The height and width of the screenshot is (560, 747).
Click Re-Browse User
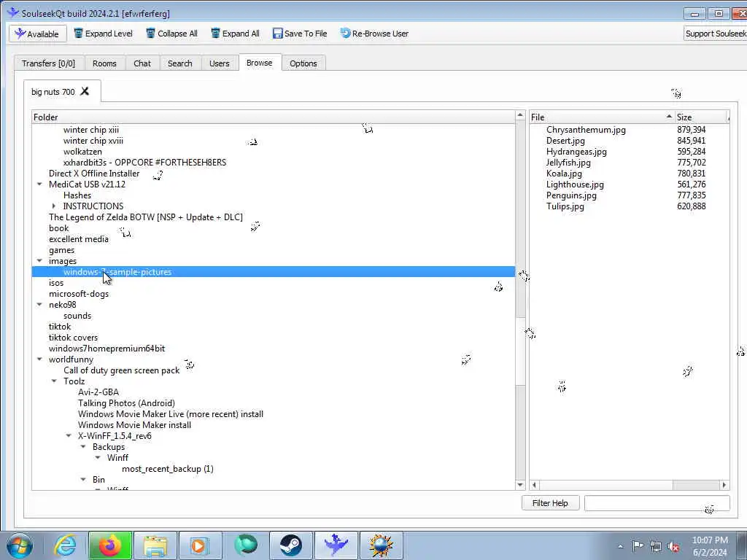tap(374, 34)
